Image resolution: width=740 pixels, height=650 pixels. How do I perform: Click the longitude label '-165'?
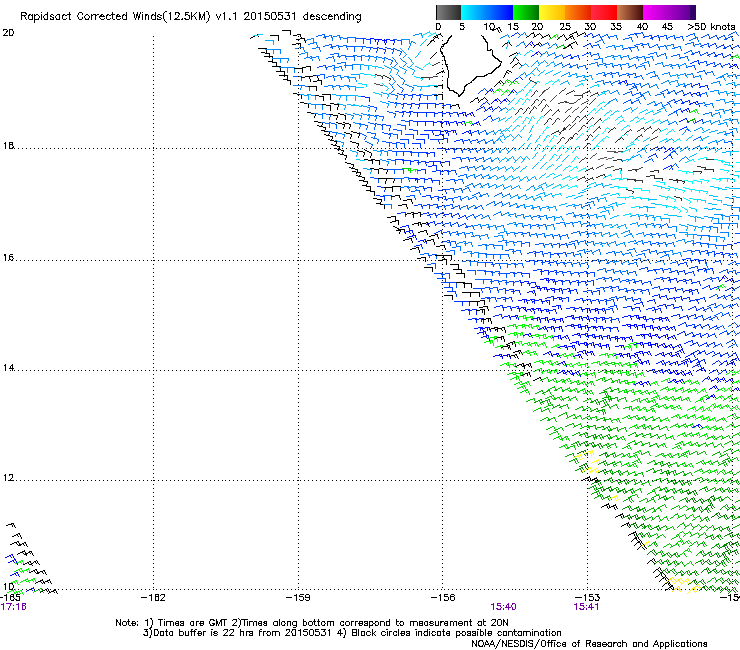[x=11, y=598]
